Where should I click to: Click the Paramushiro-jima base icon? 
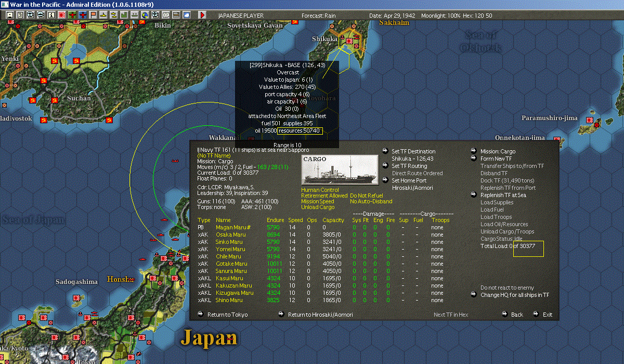click(x=590, y=121)
